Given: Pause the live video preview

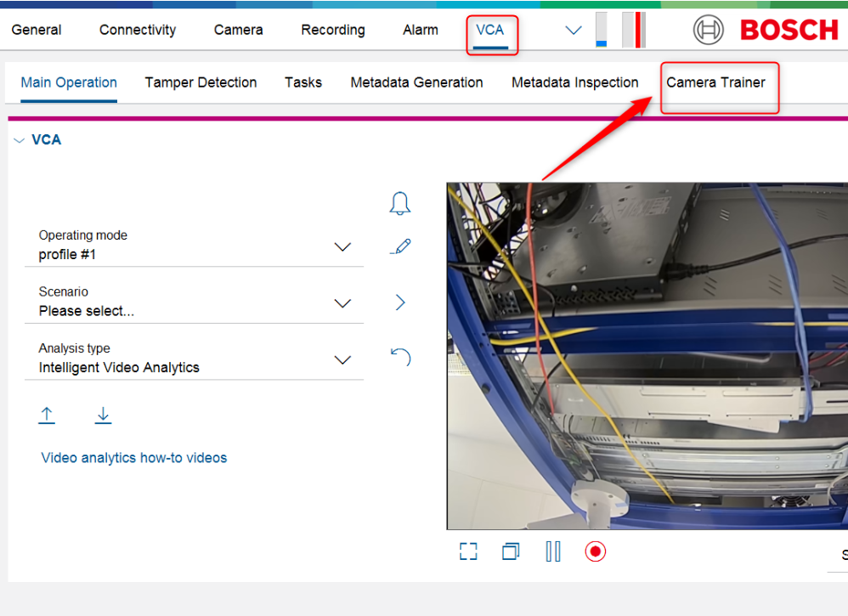Looking at the screenshot, I should point(553,551).
